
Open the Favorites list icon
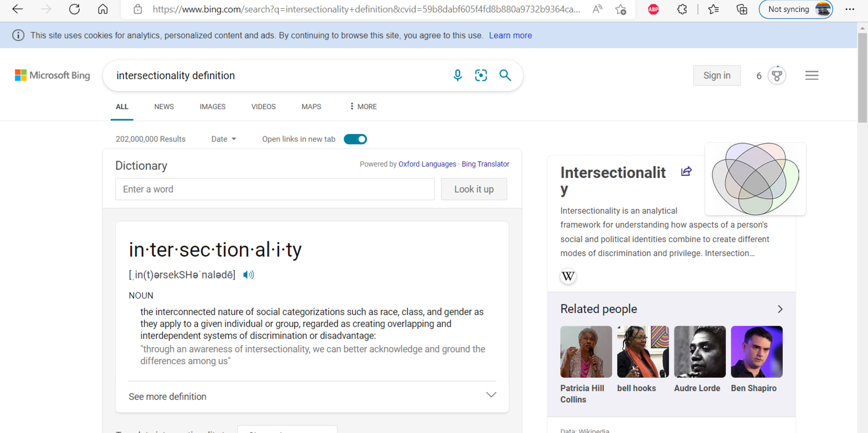(713, 9)
